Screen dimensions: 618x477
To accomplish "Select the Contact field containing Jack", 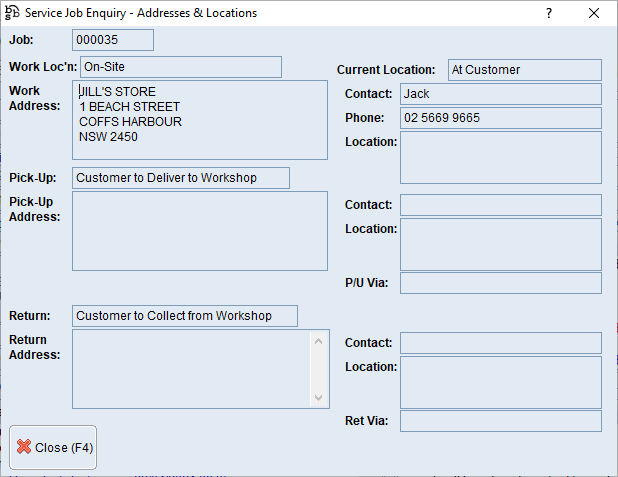I will pos(500,94).
